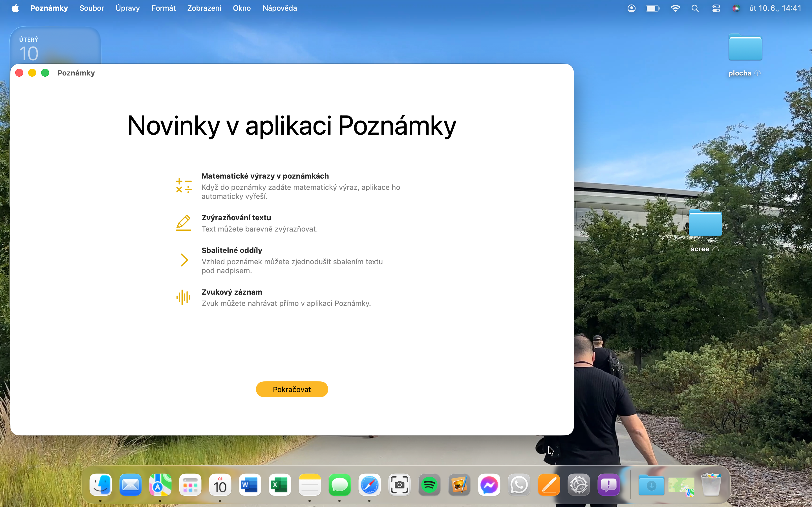The width and height of the screenshot is (812, 507).
Task: Open the Zobrazení menu
Action: [x=204, y=8]
